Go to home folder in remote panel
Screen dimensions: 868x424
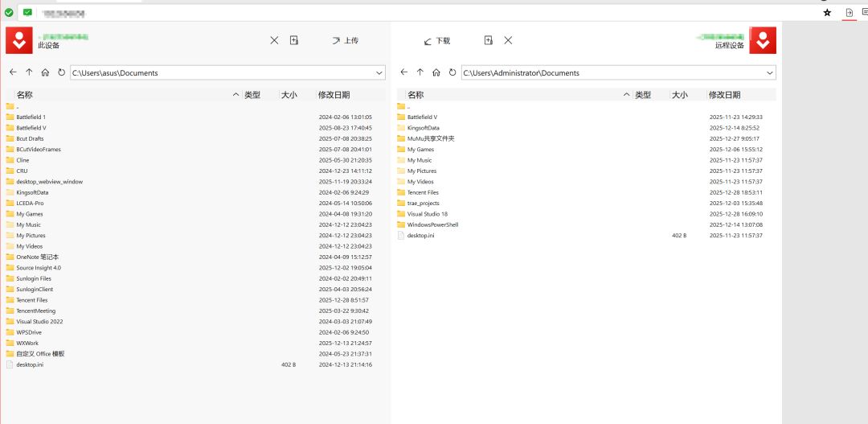pyautogui.click(x=436, y=72)
